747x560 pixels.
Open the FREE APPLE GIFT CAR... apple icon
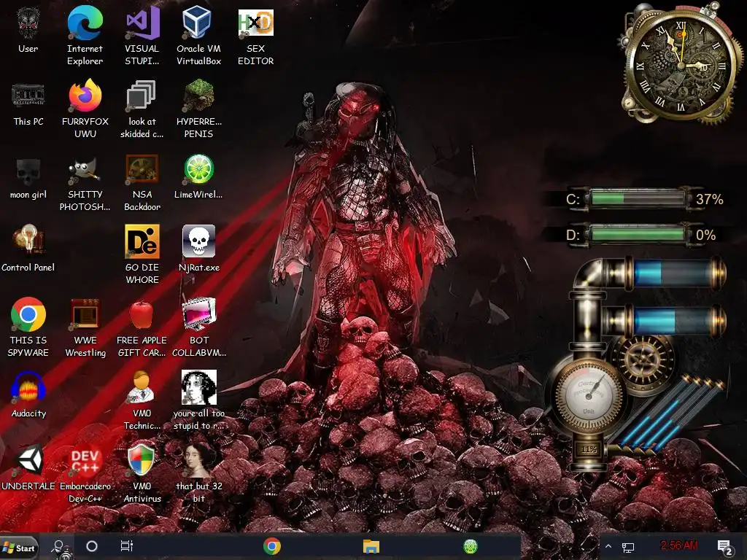pos(142,315)
